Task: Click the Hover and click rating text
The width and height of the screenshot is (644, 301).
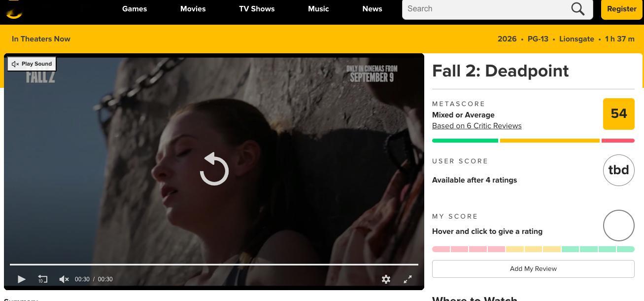Action: click(x=487, y=231)
